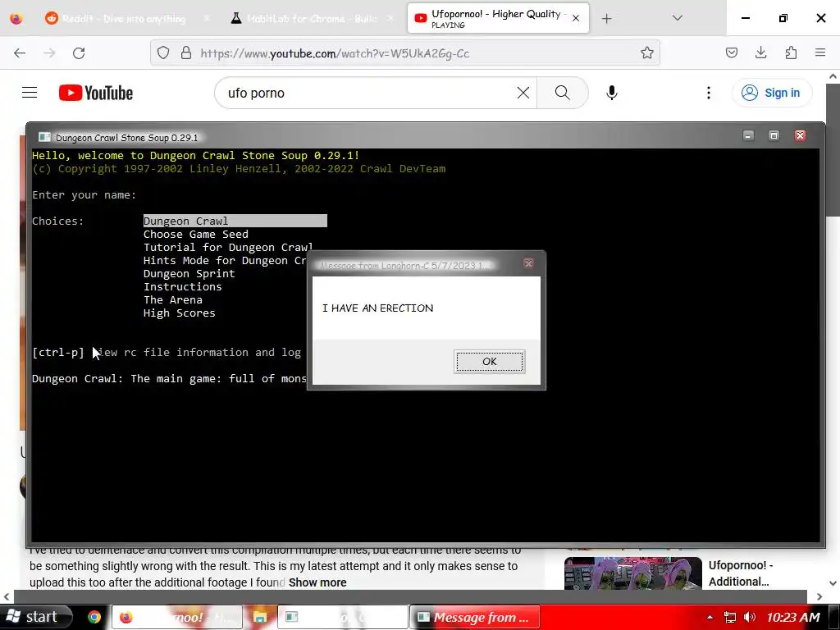The width and height of the screenshot is (840, 630).
Task: Click the taskbar clock 10:23 AM
Action: (x=793, y=617)
